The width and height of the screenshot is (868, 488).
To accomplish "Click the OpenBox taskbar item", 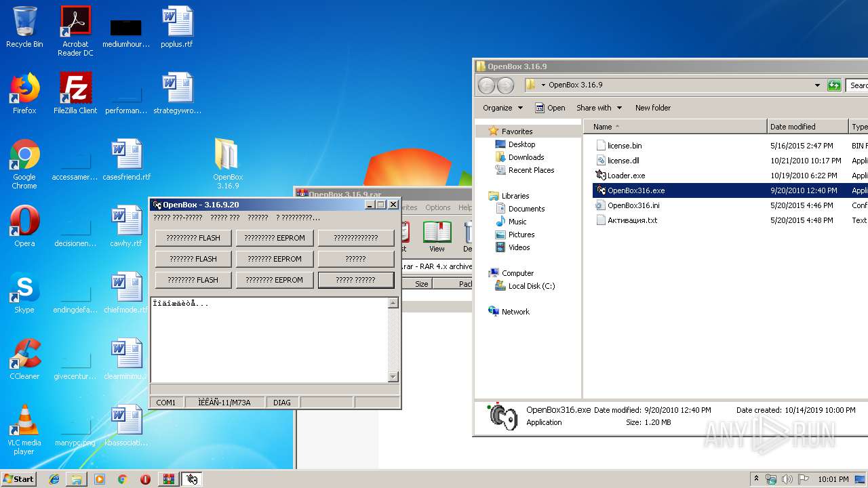I will pyautogui.click(x=192, y=479).
